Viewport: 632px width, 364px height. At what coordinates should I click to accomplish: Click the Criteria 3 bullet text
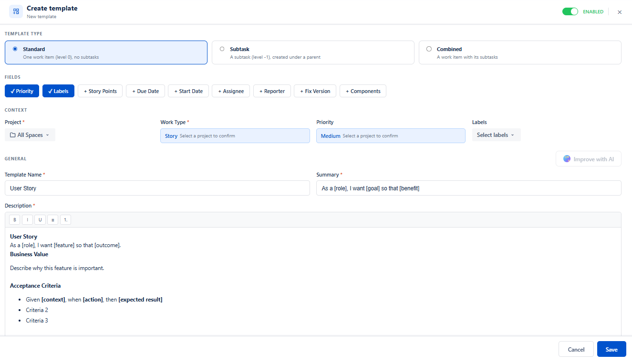point(37,321)
